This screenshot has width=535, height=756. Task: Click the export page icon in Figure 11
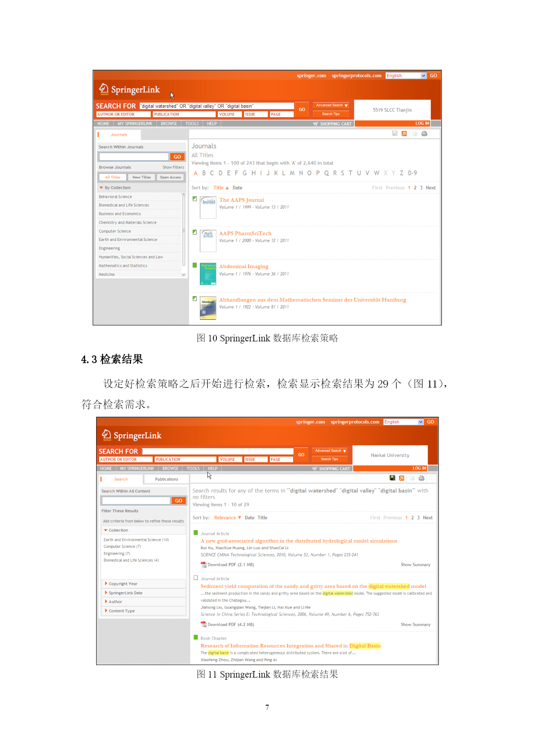coord(412,478)
